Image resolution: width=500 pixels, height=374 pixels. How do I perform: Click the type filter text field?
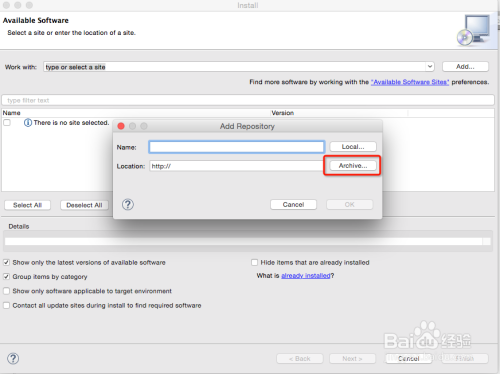pos(248,100)
